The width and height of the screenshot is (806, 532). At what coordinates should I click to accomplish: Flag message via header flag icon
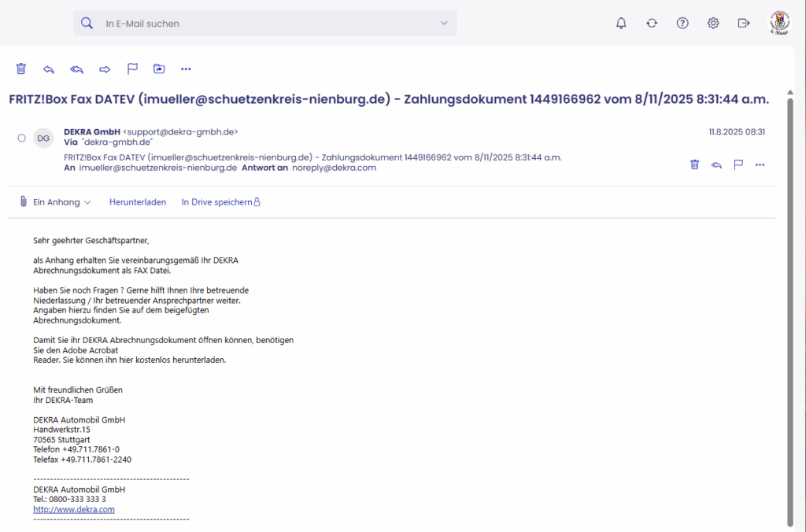738,164
